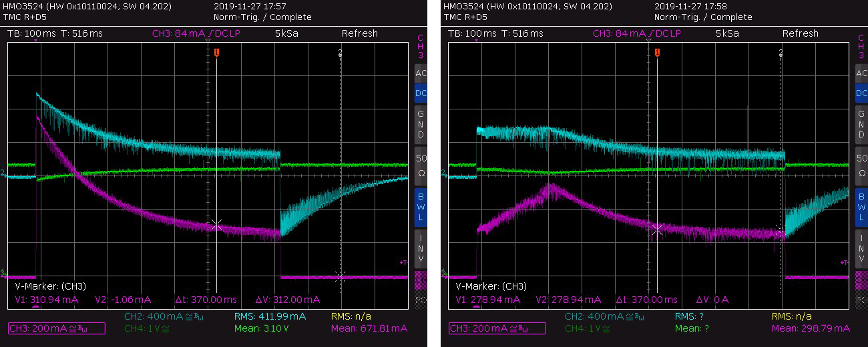
Task: Select AC coupling in the right scope sidebar
Action: [861, 73]
